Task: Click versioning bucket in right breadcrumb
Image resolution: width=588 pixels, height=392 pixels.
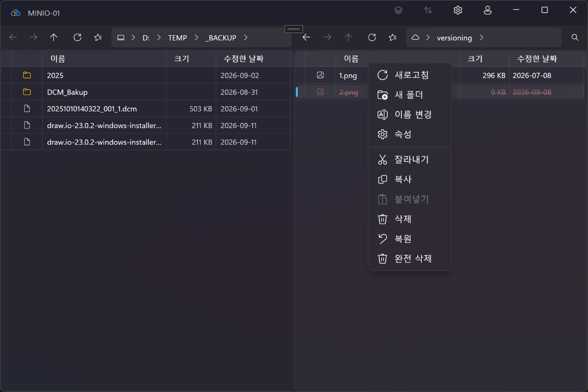Action: point(454,38)
